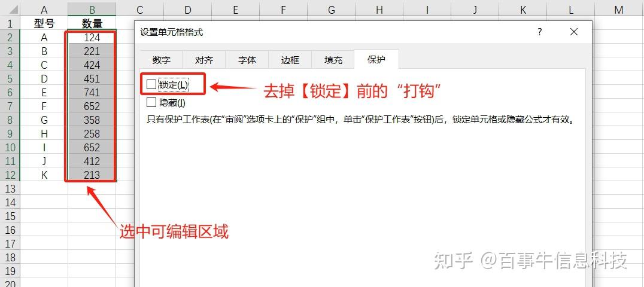
Task: Select the select-all corner of the sheet
Action: [x=10, y=10]
